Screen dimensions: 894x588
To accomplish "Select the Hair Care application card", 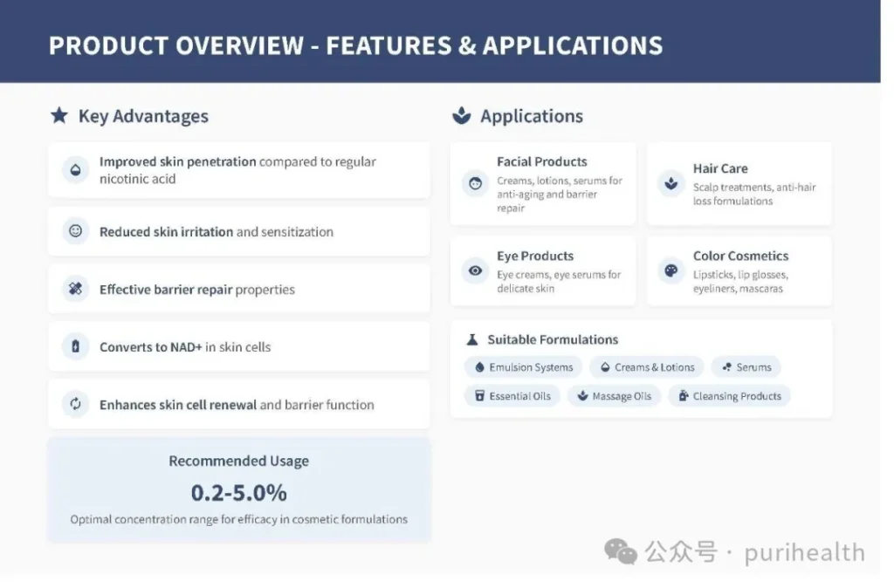I will [739, 184].
